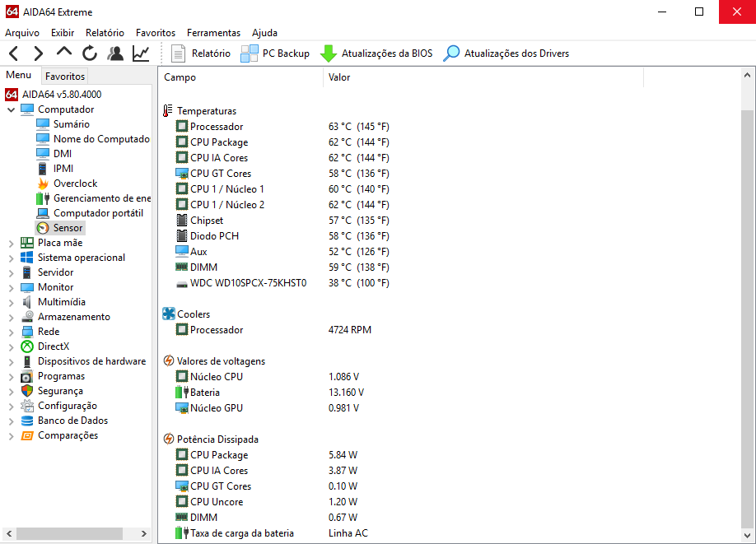The image size is (756, 544).
Task: Sort by the Valor column header
Action: (483, 77)
